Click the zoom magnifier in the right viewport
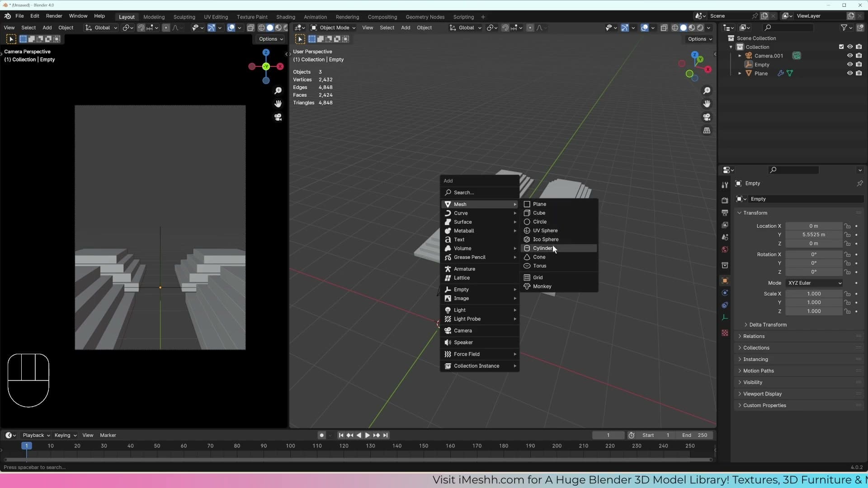 (707, 91)
